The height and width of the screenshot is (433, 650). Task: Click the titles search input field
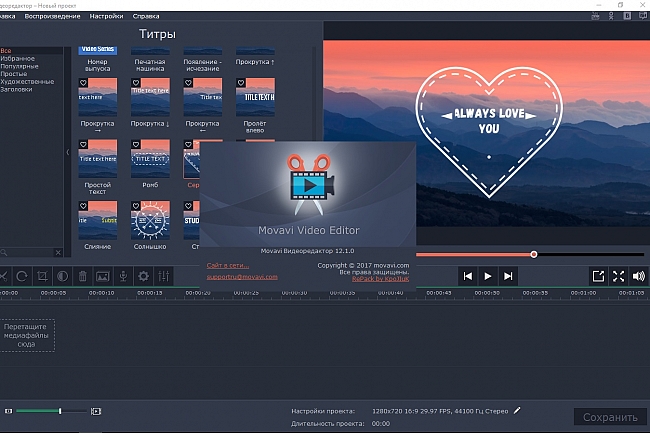[29, 252]
